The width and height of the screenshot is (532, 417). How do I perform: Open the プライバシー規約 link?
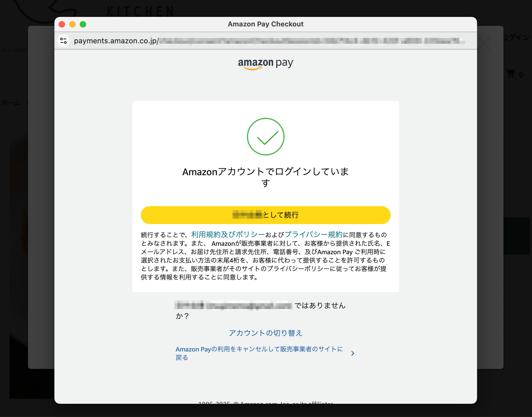(x=313, y=234)
